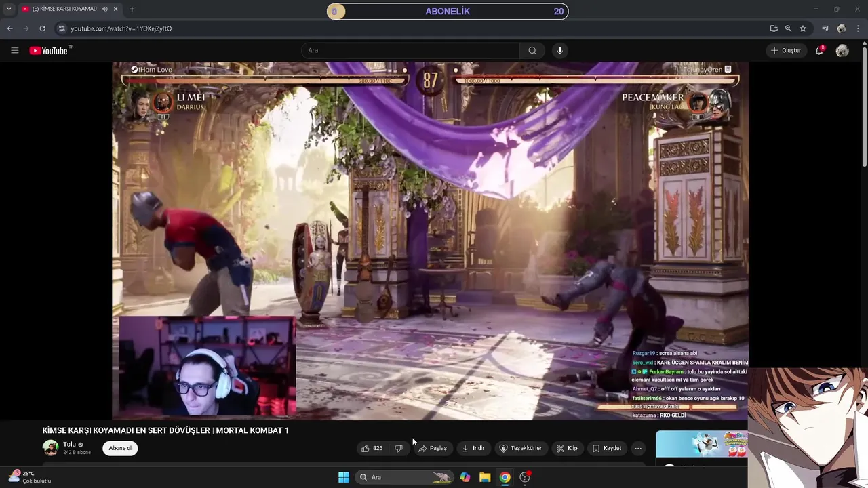
Task: Click the browser back arrow
Action: tap(9, 28)
